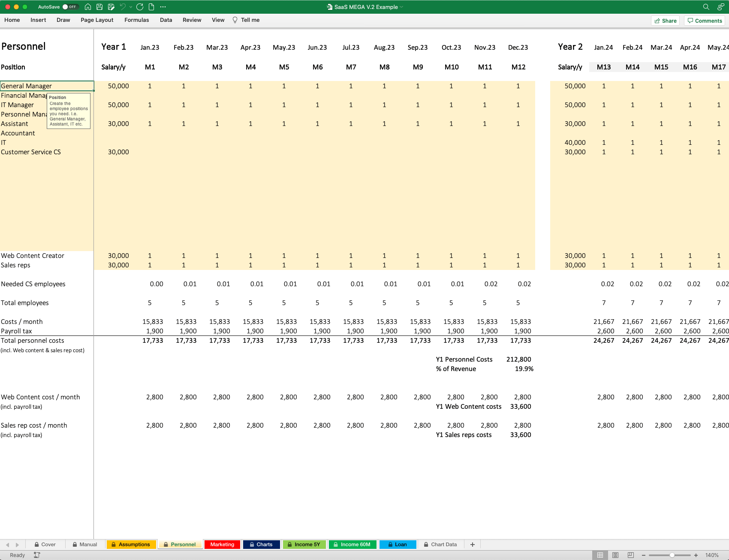
Task: Switch to the Chart Data sheet tab
Action: (440, 545)
